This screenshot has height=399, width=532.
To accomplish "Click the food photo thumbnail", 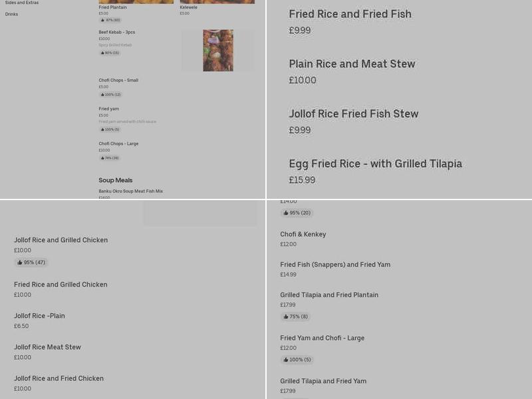I will coord(217,50).
